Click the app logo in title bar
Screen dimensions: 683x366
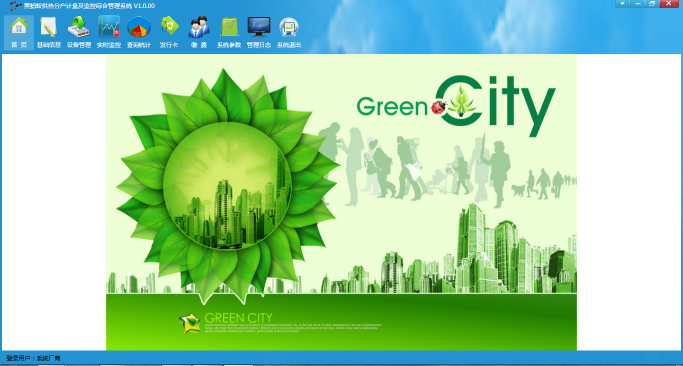click(15, 6)
